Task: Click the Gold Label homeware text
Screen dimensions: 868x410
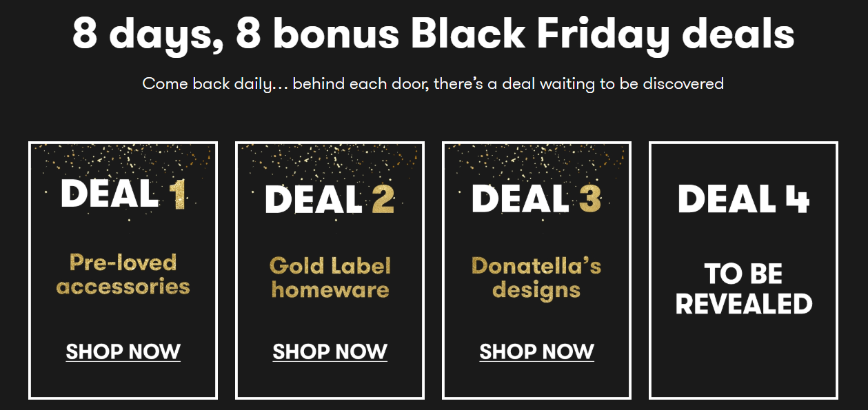Action: pyautogui.click(x=330, y=277)
